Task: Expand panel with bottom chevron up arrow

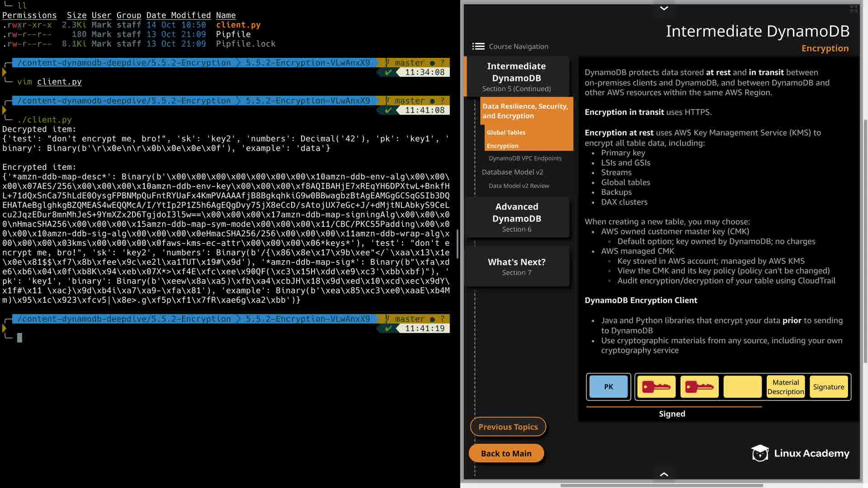Action: click(x=664, y=474)
